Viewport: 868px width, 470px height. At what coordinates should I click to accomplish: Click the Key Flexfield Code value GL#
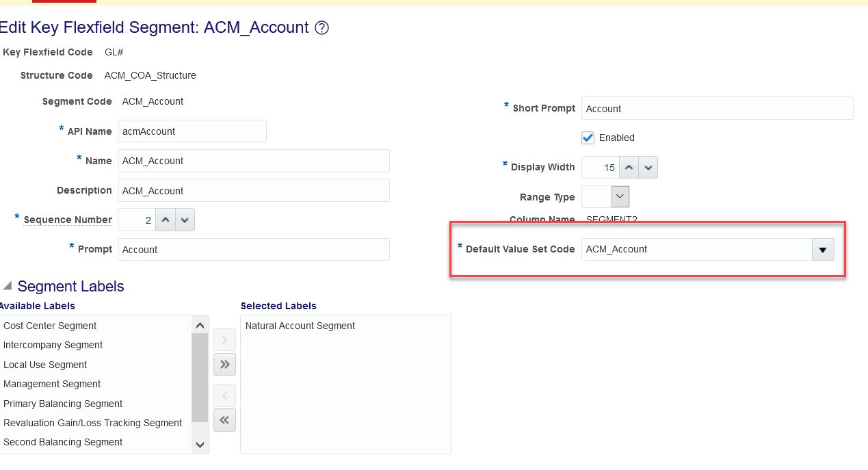click(x=114, y=52)
